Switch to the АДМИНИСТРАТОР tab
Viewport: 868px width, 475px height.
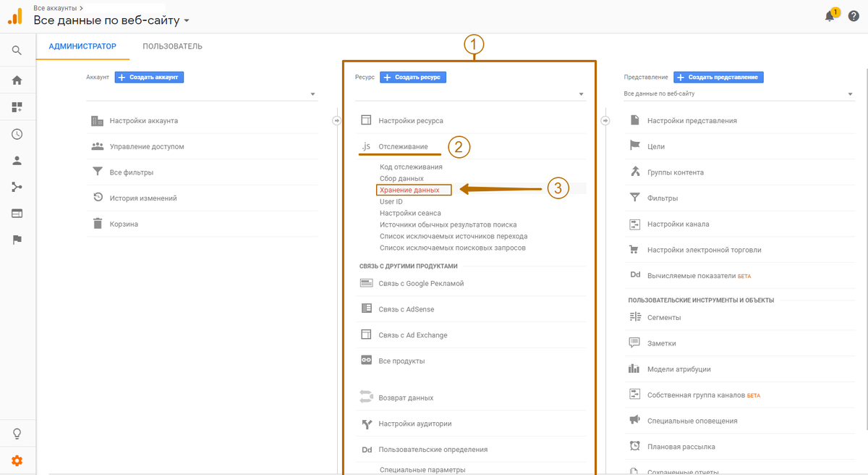coord(82,46)
